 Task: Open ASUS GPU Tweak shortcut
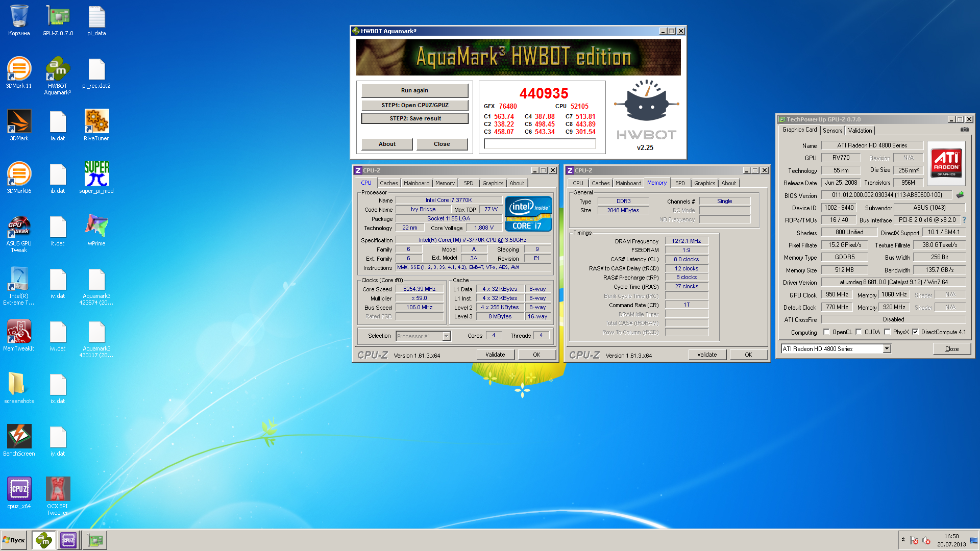click(x=19, y=234)
